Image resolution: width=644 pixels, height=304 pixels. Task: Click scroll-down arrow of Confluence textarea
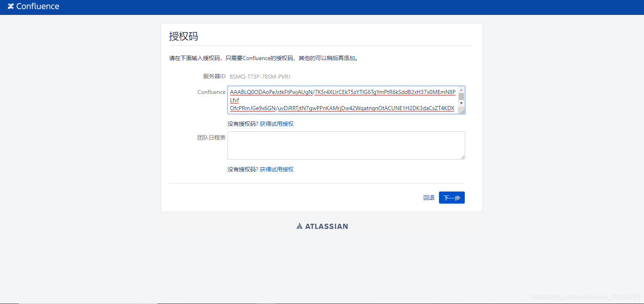coord(462,104)
